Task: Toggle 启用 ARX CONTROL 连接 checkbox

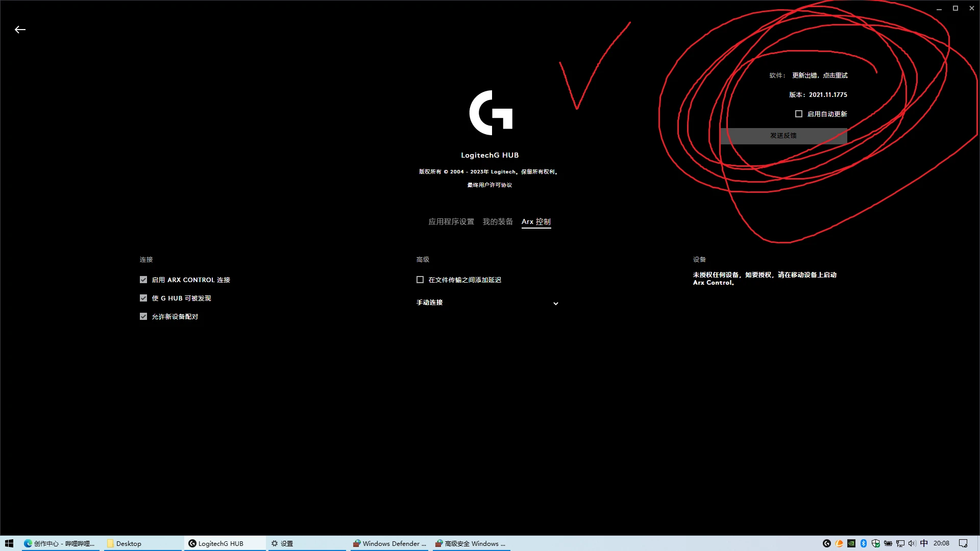Action: (x=143, y=280)
